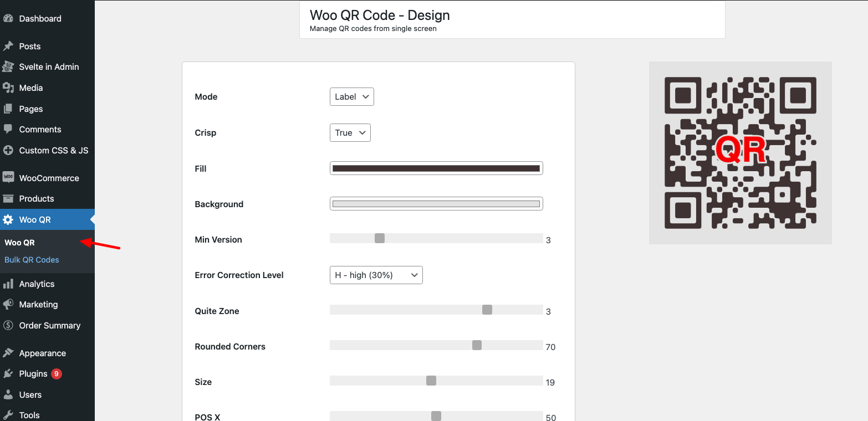Open the Mode dropdown showing Label
The width and height of the screenshot is (868, 421).
[351, 96]
